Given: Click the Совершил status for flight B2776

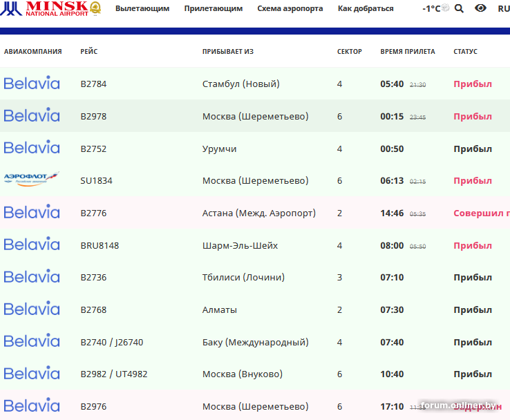Looking at the screenshot, I should pyautogui.click(x=482, y=213).
